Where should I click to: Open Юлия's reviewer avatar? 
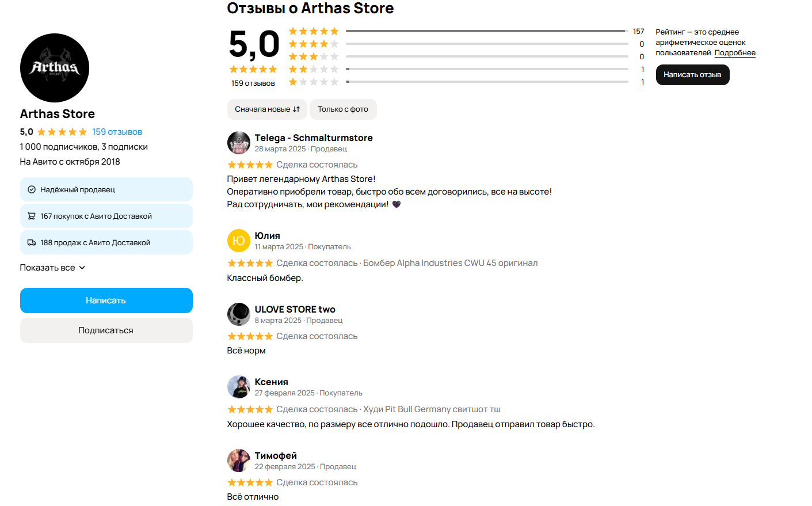tap(238, 241)
